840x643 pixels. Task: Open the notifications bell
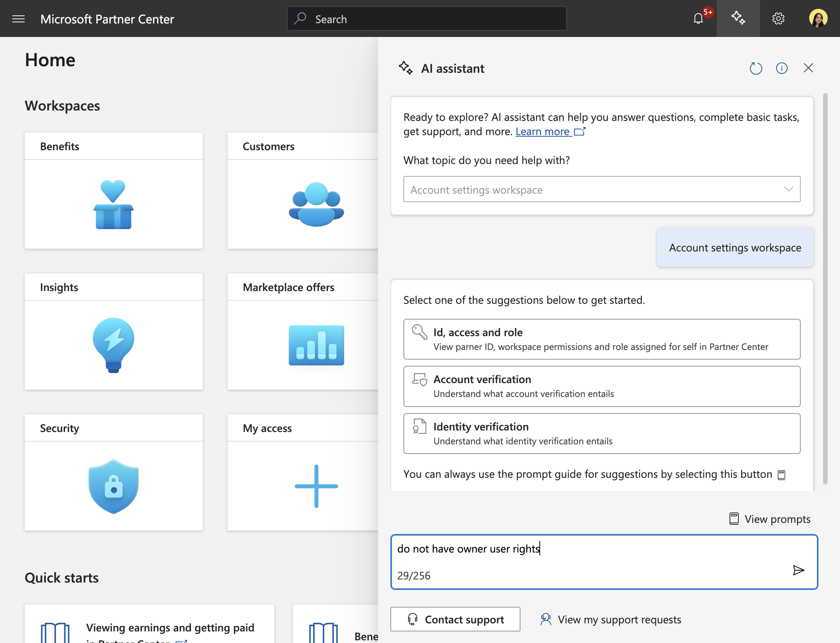click(x=698, y=18)
